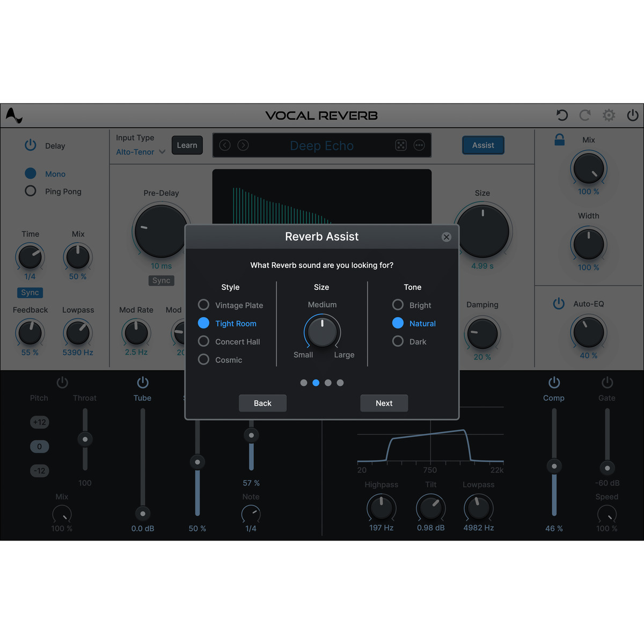Image resolution: width=644 pixels, height=644 pixels.
Task: Click the Mod Rate knob
Action: (136, 333)
